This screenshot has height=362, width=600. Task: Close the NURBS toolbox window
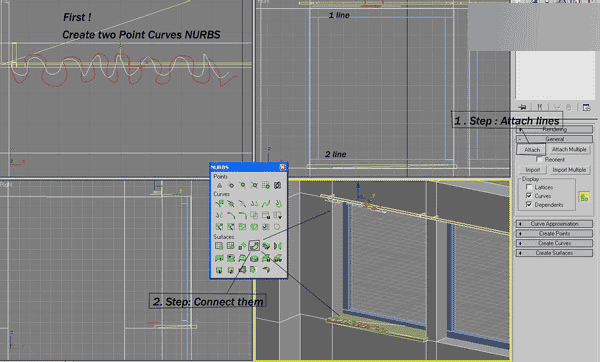coord(282,167)
